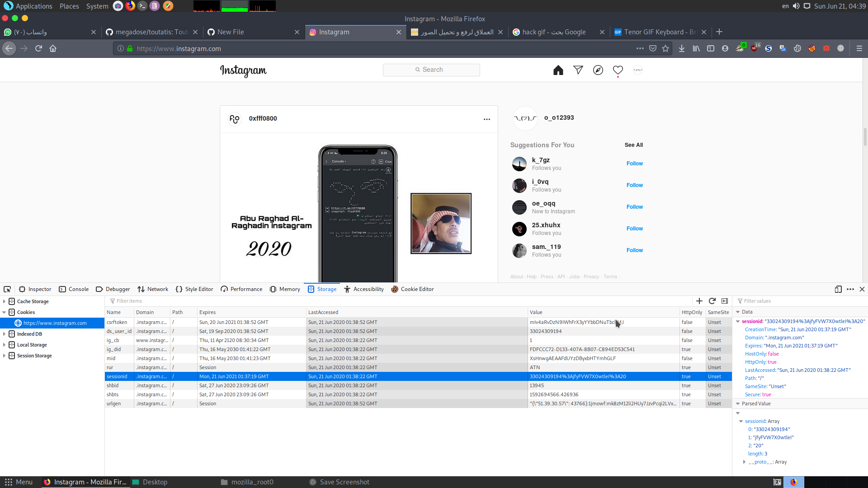The width and height of the screenshot is (868, 488).
Task: Click See All suggestions link
Action: click(x=633, y=145)
